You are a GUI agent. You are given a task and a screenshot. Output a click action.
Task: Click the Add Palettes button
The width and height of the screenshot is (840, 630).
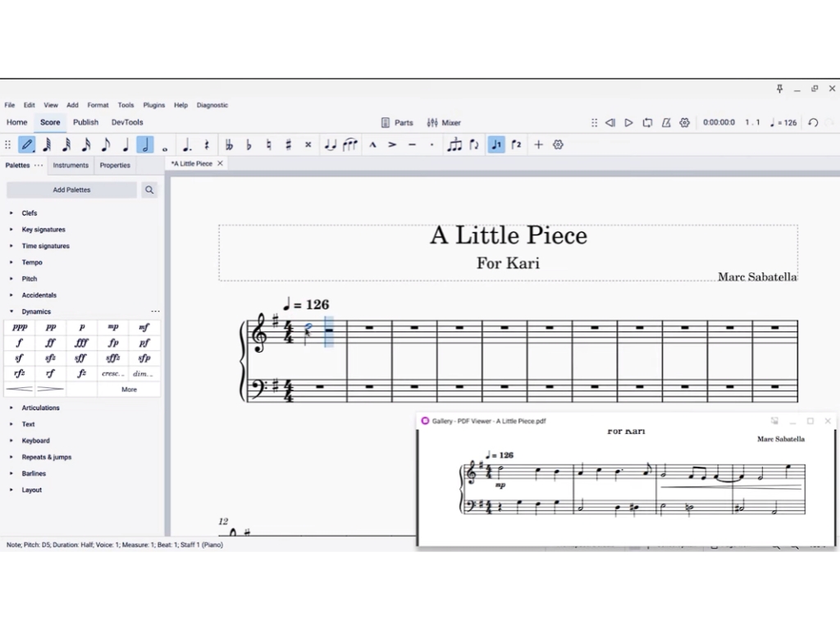tap(72, 189)
